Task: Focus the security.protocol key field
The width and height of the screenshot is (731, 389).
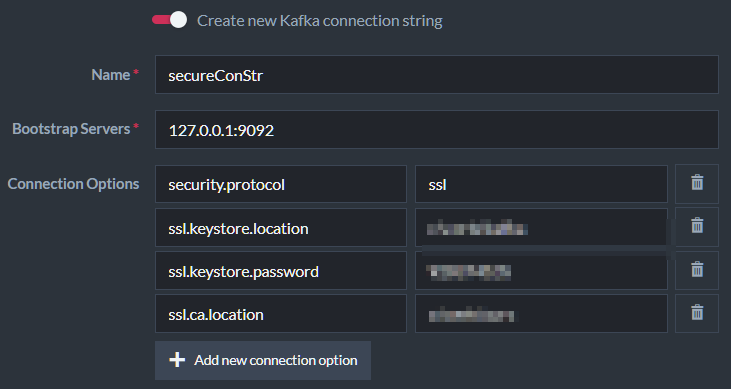Action: coord(281,184)
